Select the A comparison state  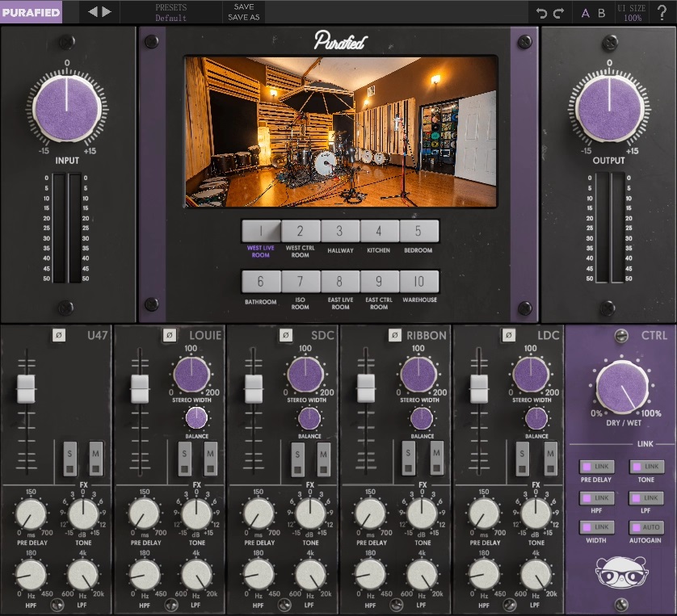coord(586,13)
